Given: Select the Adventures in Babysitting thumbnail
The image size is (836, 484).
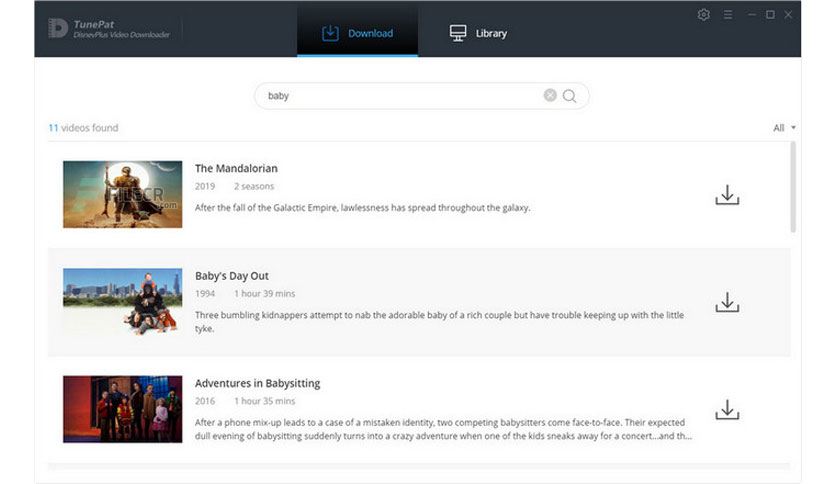Looking at the screenshot, I should coord(123,409).
